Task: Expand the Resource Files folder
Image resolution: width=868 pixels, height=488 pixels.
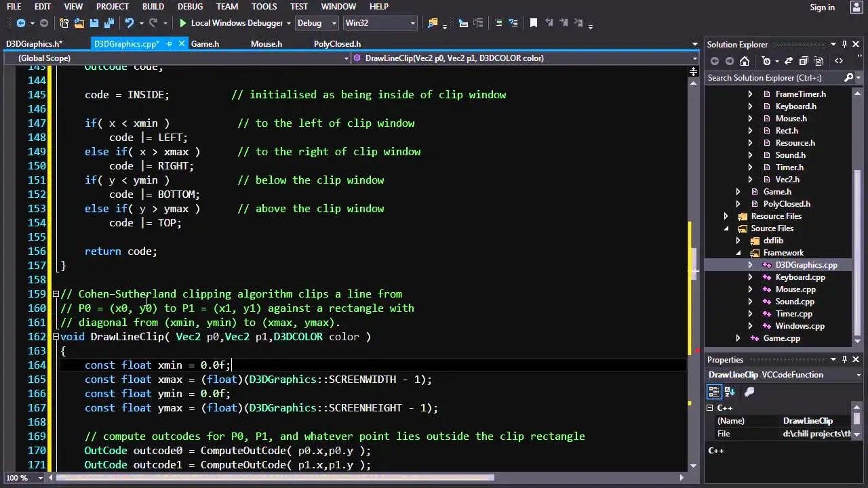Action: click(x=726, y=216)
